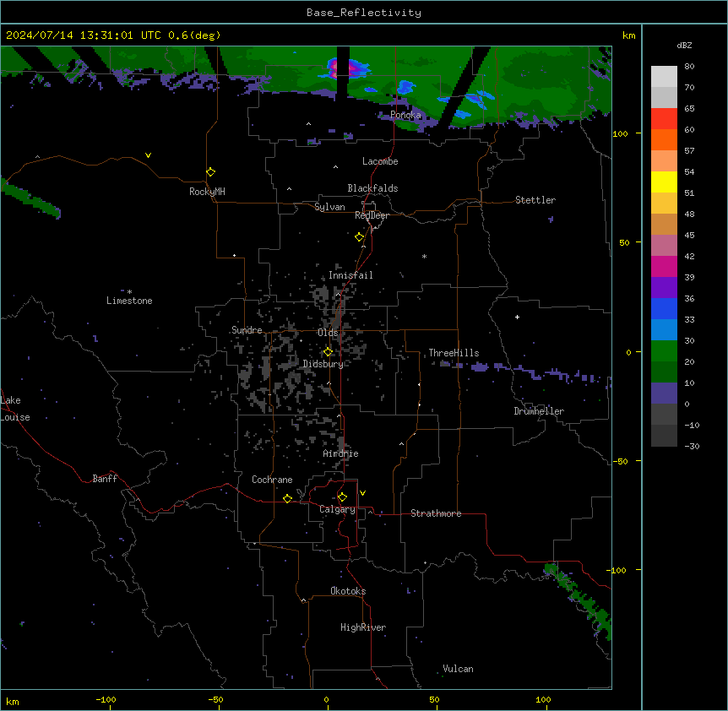Click the Strathmore label
The width and height of the screenshot is (728, 711).
tap(436, 513)
